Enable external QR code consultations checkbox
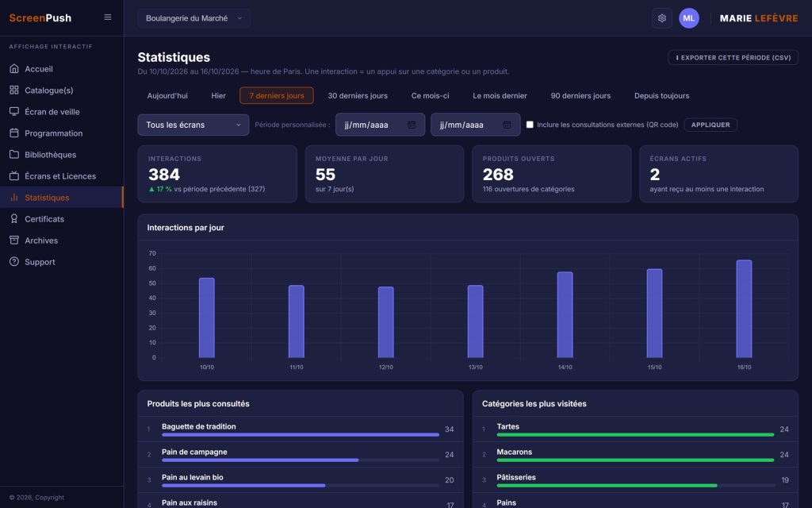 530,125
